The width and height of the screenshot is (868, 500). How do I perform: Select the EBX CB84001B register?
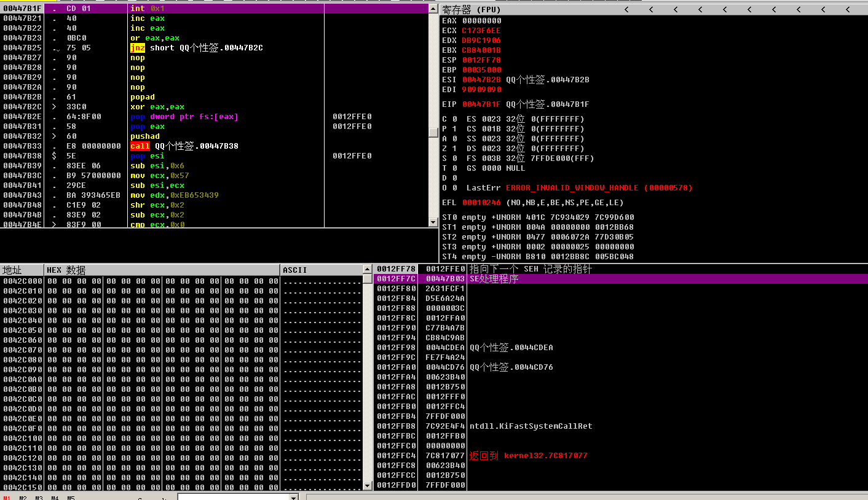point(471,50)
